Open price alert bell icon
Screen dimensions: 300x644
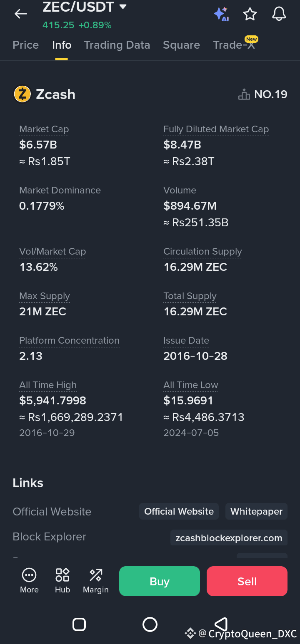(x=279, y=14)
